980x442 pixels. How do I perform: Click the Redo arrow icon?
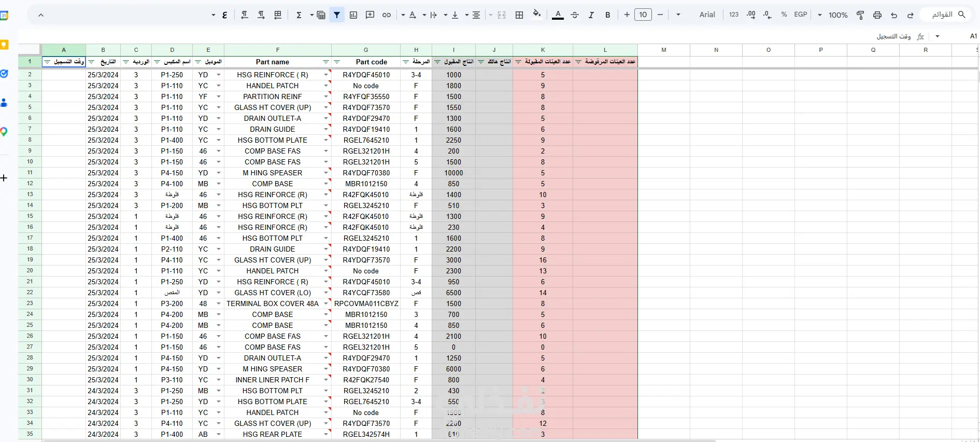[911, 15]
